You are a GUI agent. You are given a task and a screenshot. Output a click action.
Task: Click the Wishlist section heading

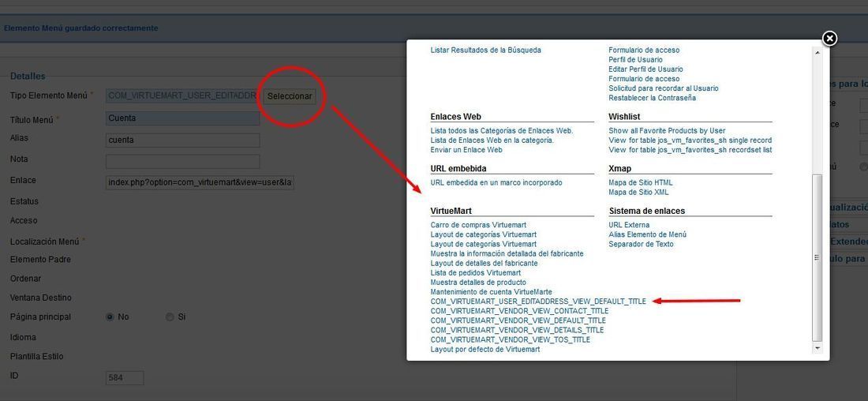(x=624, y=117)
